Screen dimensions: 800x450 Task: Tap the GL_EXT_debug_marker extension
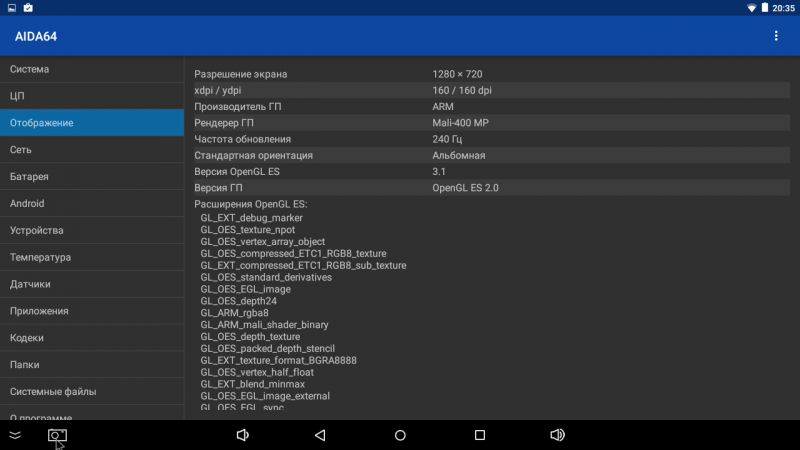point(252,218)
